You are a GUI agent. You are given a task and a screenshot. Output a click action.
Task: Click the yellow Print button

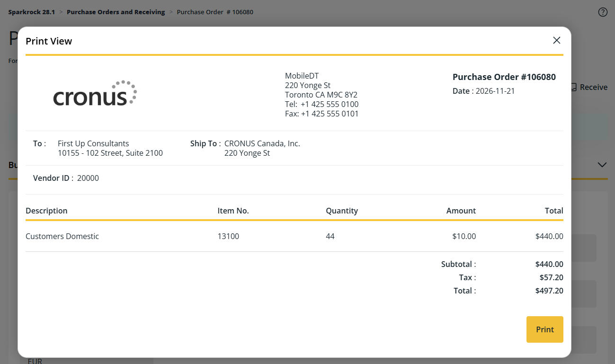(545, 329)
